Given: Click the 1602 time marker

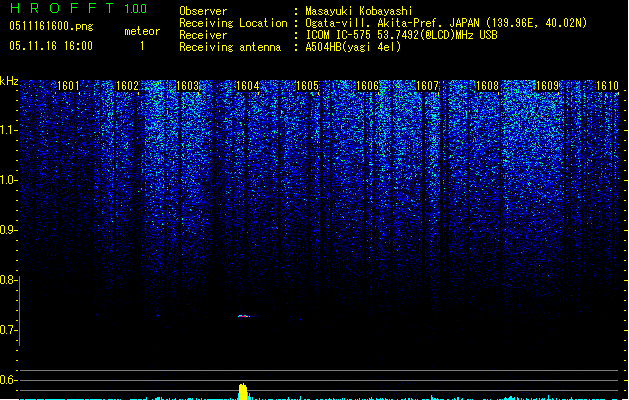Looking at the screenshot, I should [x=127, y=86].
